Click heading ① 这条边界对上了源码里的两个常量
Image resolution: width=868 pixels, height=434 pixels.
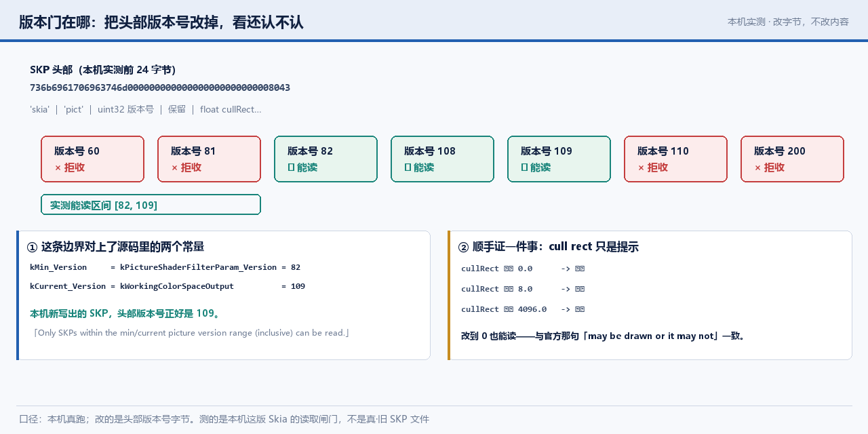point(115,247)
